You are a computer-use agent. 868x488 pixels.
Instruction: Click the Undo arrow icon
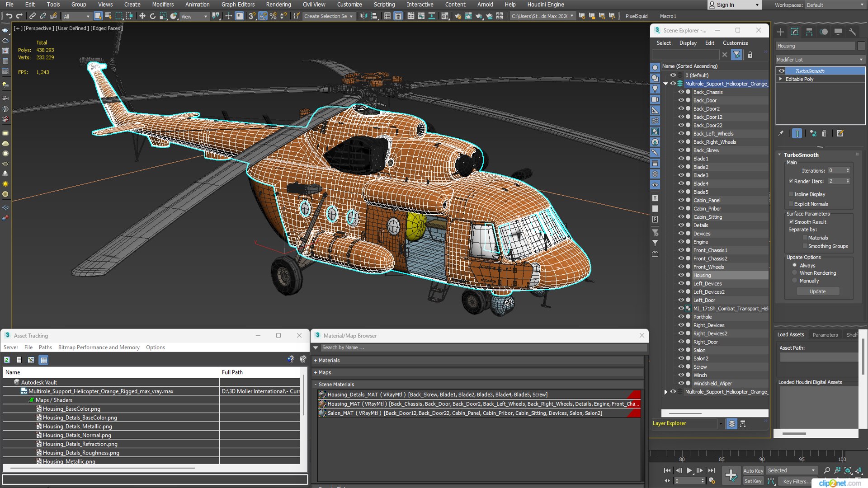pyautogui.click(x=9, y=16)
